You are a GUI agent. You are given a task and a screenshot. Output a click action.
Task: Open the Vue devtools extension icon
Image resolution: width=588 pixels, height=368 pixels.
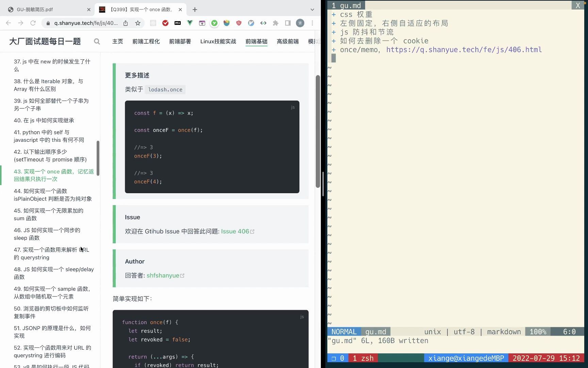click(190, 23)
